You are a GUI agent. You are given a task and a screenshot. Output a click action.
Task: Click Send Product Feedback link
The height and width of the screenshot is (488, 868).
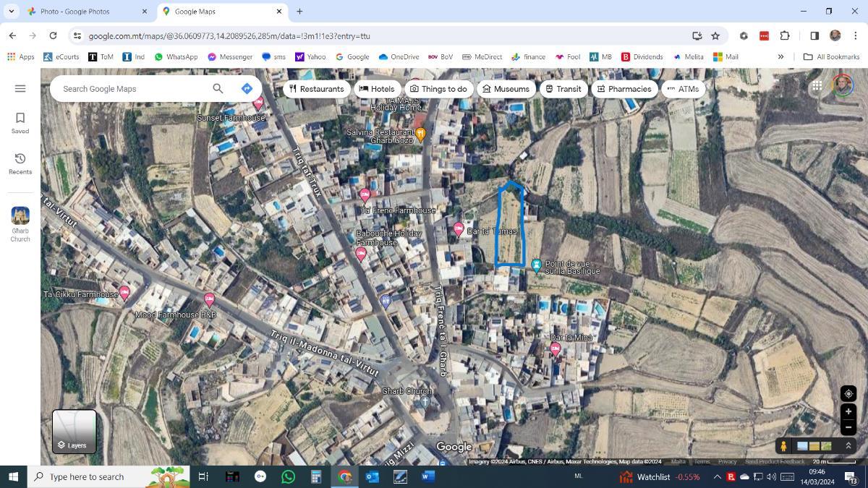[775, 461]
